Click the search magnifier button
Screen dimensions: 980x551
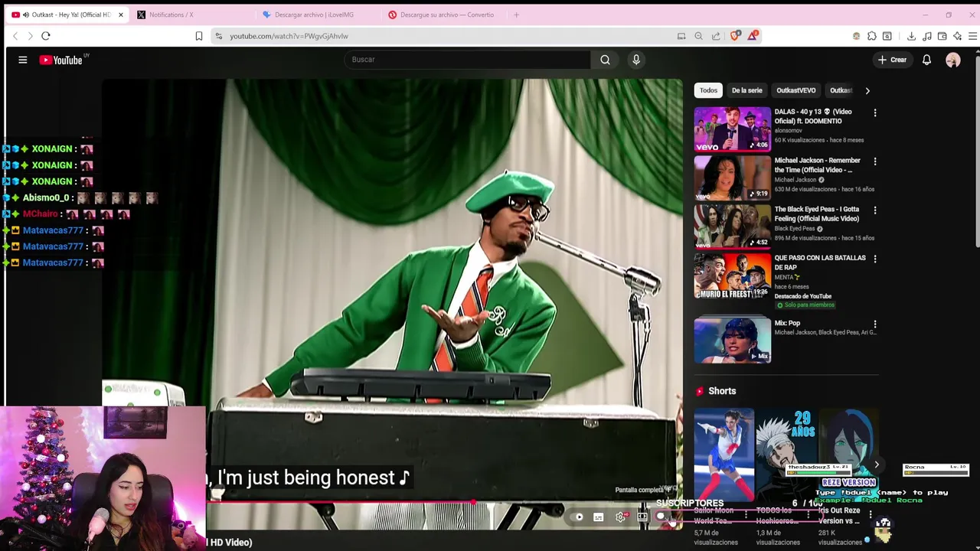605,60
